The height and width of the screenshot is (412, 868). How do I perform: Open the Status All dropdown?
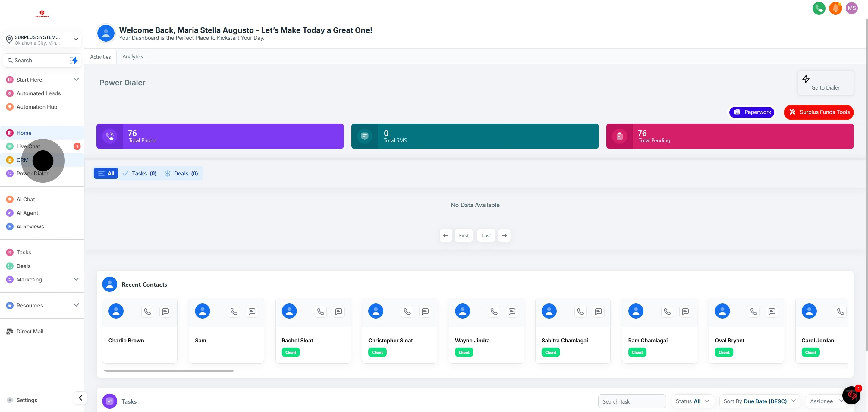click(x=693, y=401)
